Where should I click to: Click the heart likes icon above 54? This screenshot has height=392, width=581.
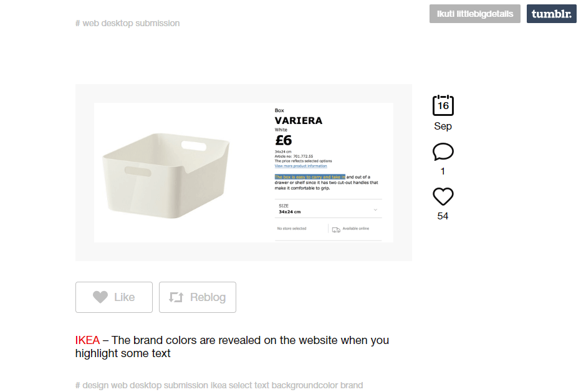point(443,196)
